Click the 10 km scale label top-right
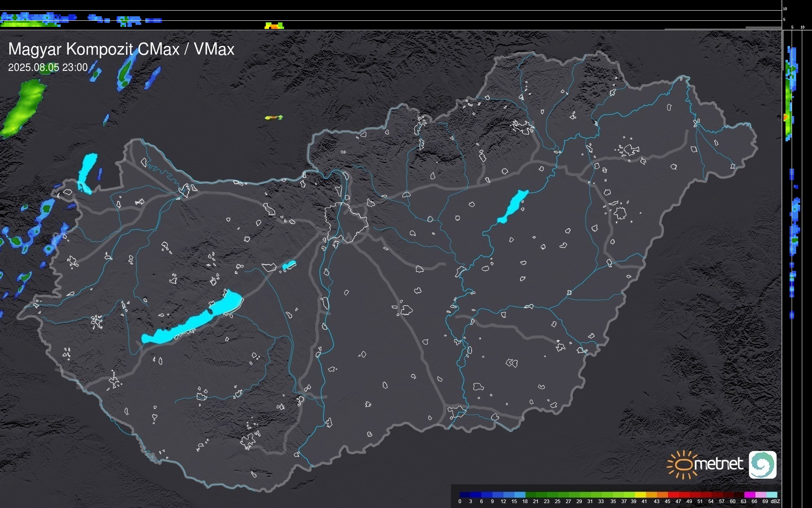Image resolution: width=812 pixels, height=508 pixels. 785,9
